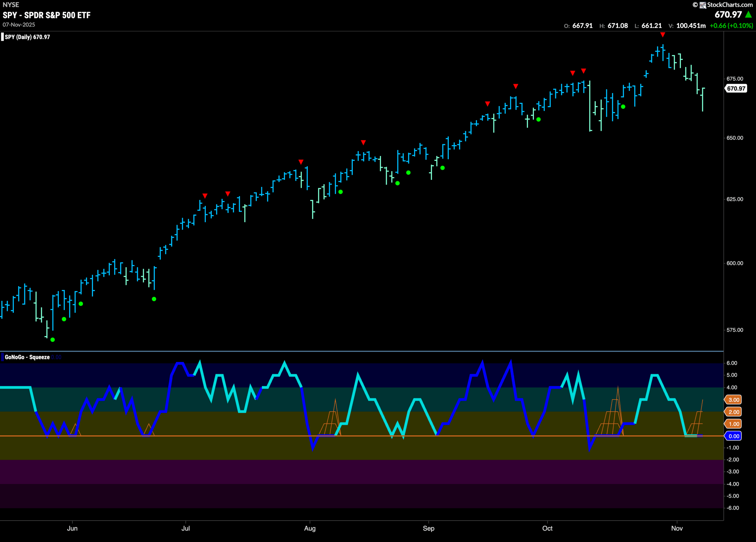Click the red triangle above the late-October high
This screenshot has width=756, height=542.
(663, 35)
